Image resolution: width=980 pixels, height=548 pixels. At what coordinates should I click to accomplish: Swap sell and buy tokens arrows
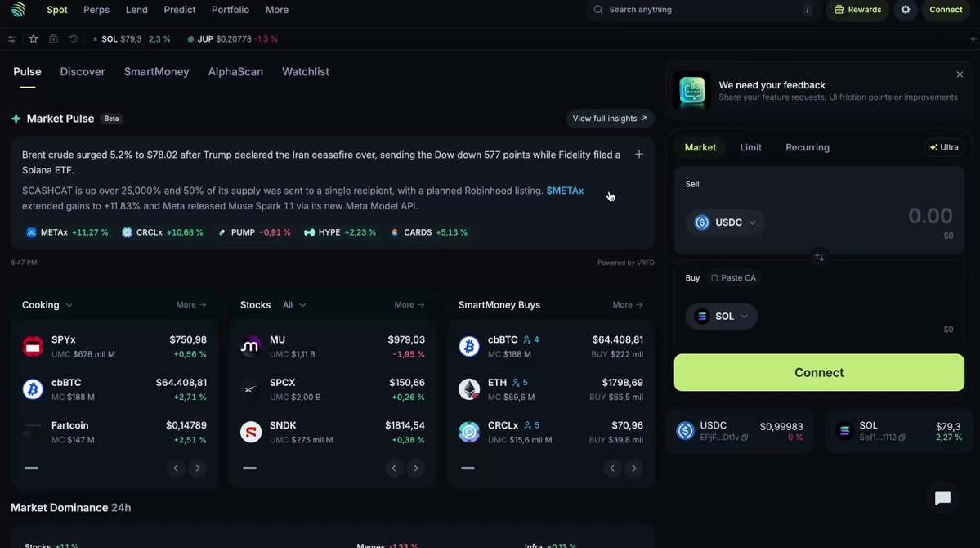819,257
